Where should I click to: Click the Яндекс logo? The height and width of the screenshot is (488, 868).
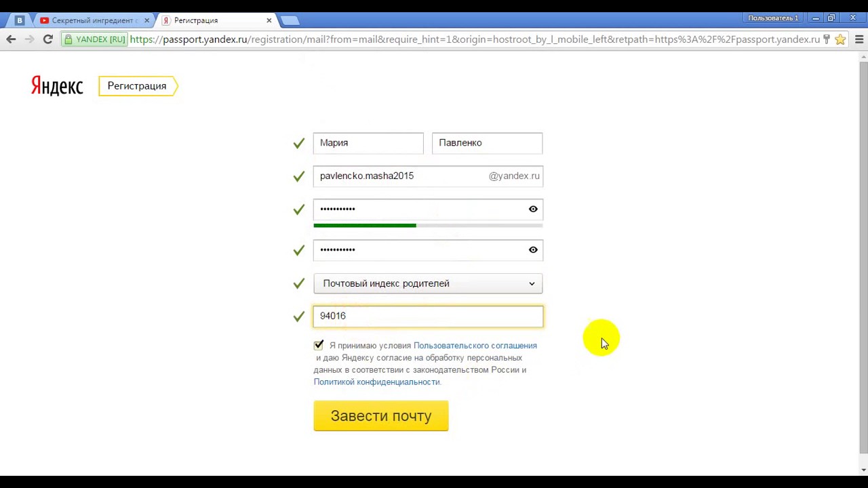coord(57,86)
